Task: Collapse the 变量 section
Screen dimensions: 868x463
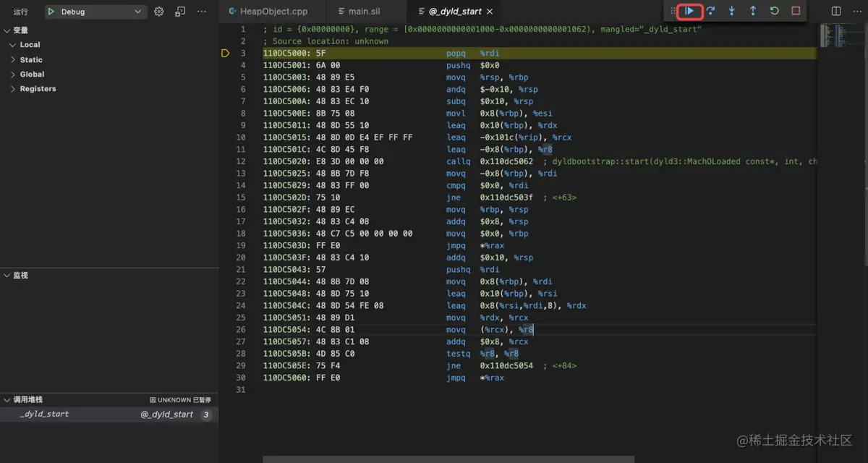Action: pos(7,30)
